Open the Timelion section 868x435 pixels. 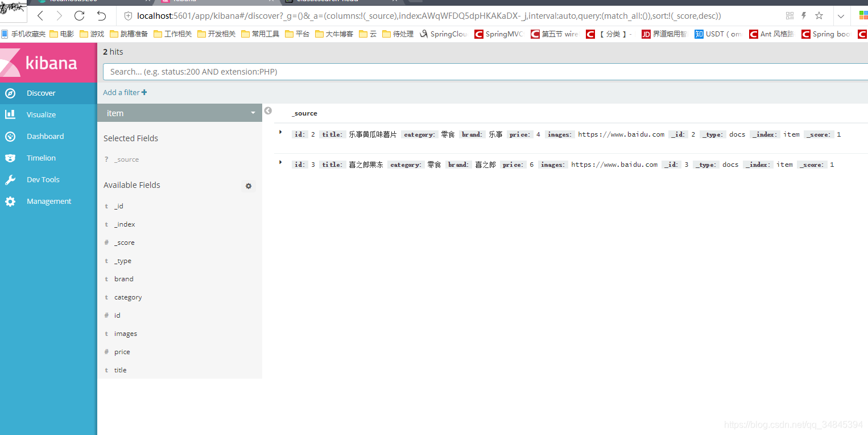pos(48,158)
